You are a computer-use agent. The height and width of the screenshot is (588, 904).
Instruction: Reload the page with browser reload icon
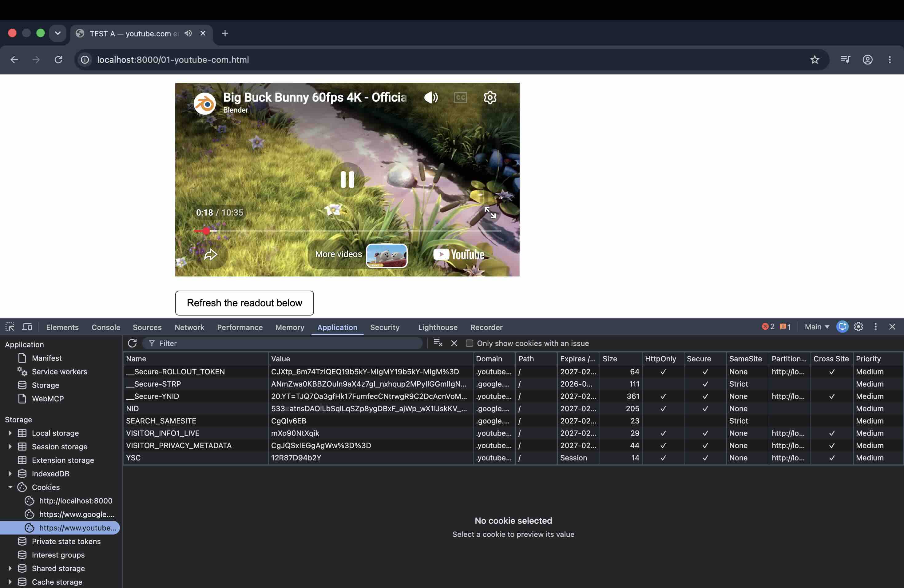coord(58,60)
